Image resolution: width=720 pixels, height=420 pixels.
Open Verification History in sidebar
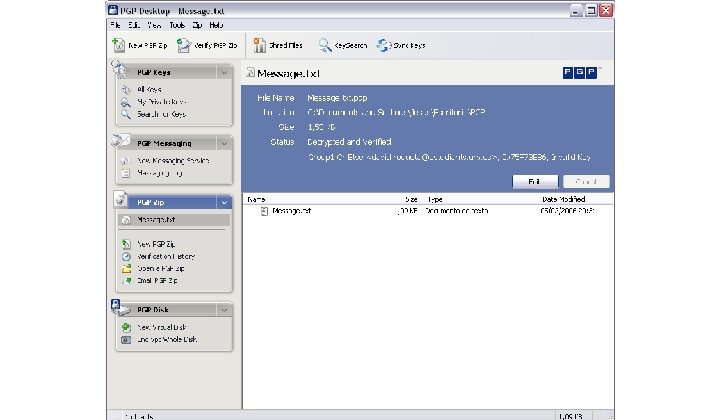click(x=166, y=257)
